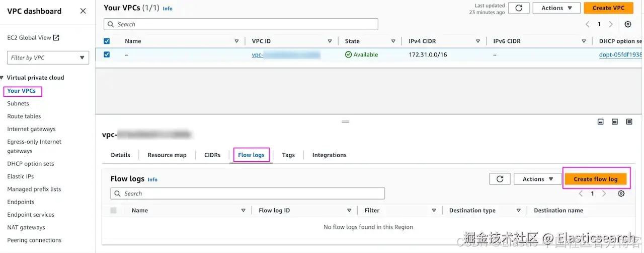
Task: Expand the top Actions dropdown
Action: click(x=556, y=8)
